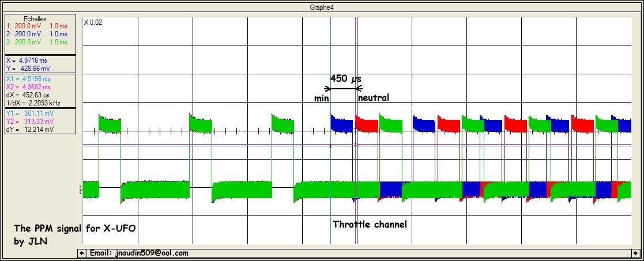Click the horizontal scrollbar left arrow
The image size is (644, 261).
(x=82, y=253)
